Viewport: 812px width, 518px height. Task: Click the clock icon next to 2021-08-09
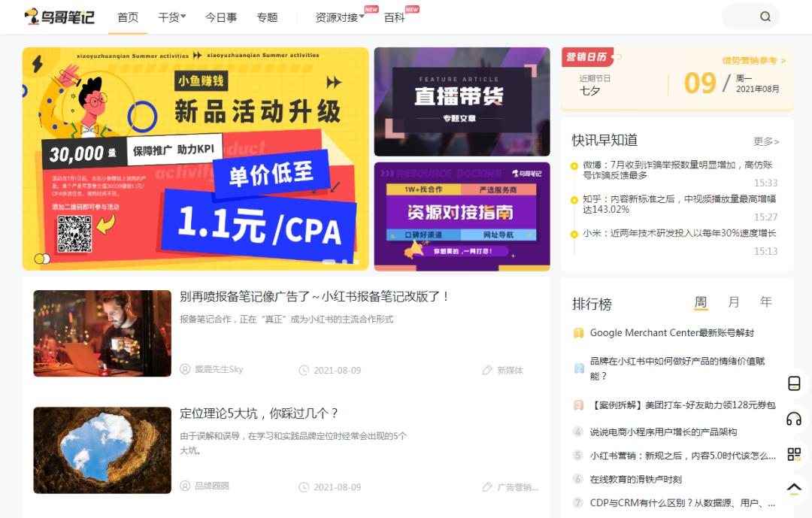[x=304, y=368]
